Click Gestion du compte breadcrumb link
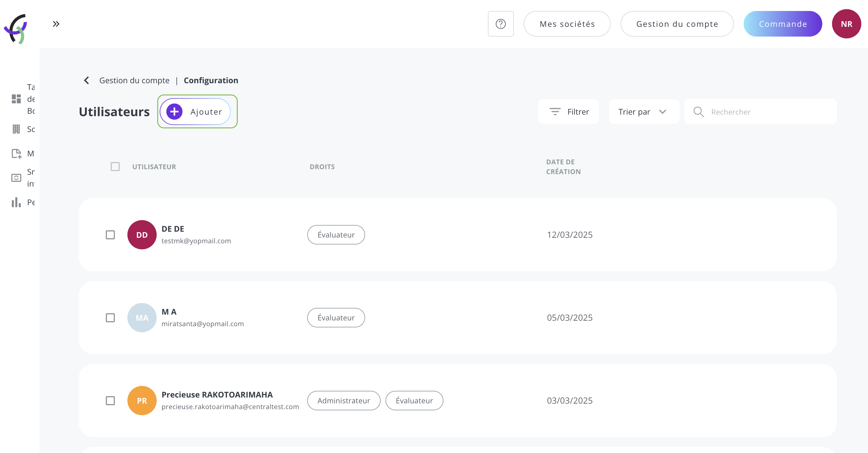Viewport: 868px width, 453px height. 134,80
